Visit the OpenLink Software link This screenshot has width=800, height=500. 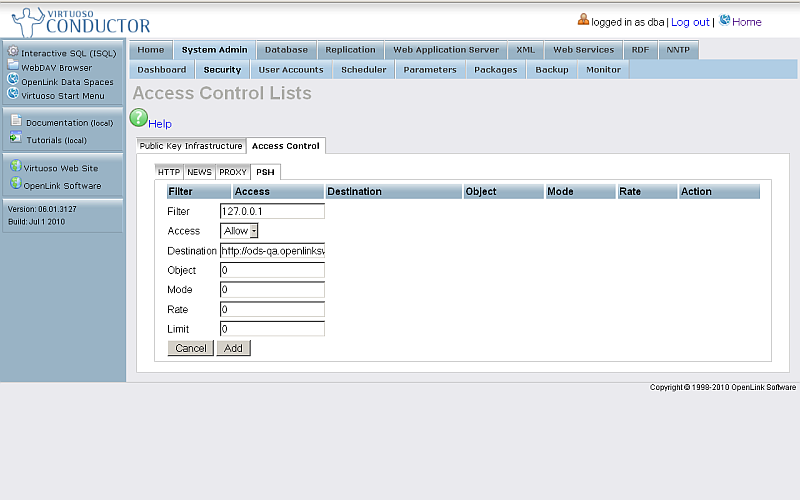(62, 186)
